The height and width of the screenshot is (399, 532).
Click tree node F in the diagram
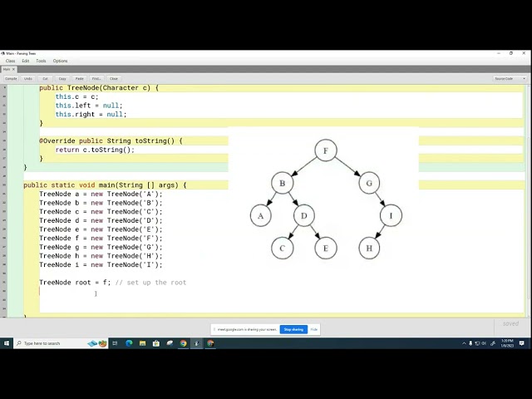tap(326, 150)
